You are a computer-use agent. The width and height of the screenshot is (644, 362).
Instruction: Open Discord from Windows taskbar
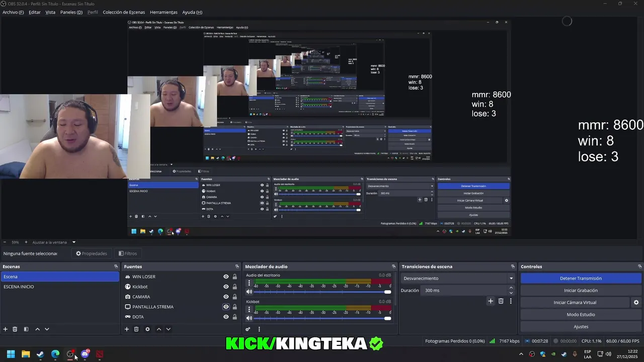(x=85, y=354)
